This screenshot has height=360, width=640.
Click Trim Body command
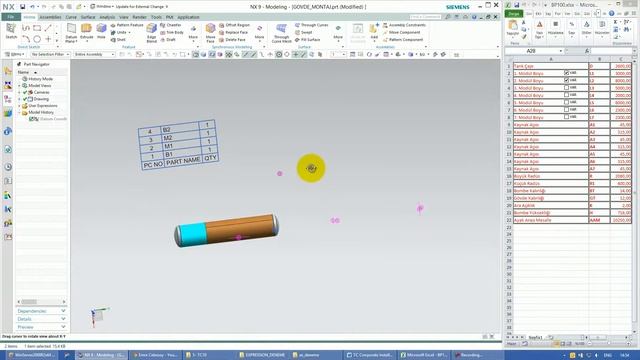click(172, 32)
